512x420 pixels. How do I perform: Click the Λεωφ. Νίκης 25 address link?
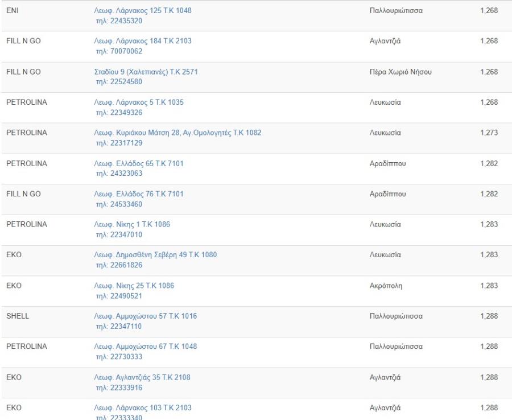click(x=134, y=286)
